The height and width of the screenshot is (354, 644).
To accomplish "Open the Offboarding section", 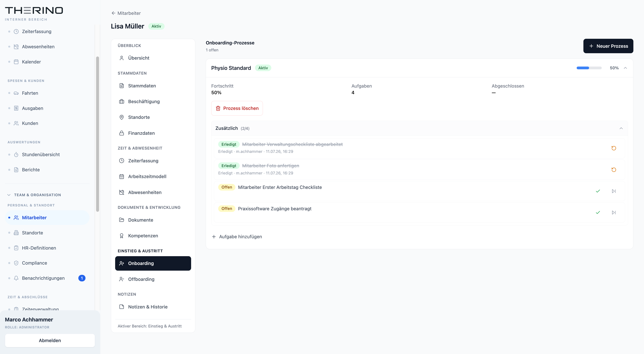I will (x=153, y=279).
